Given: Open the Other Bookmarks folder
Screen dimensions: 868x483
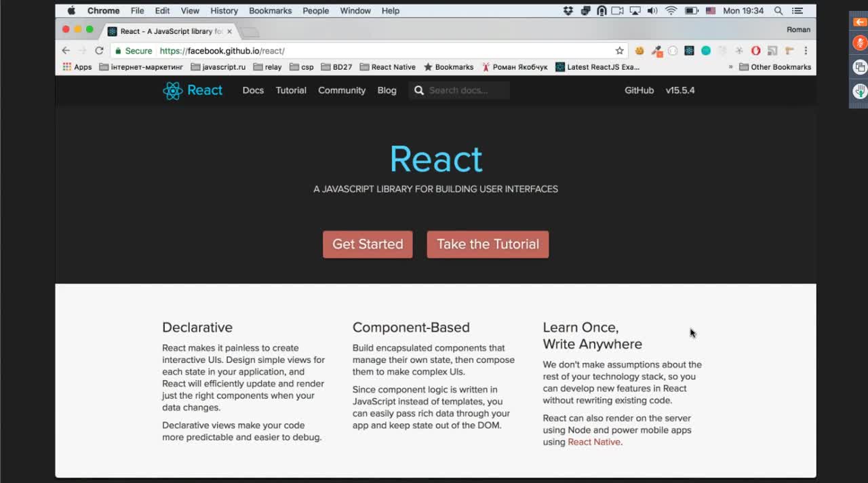Looking at the screenshot, I should [x=775, y=67].
